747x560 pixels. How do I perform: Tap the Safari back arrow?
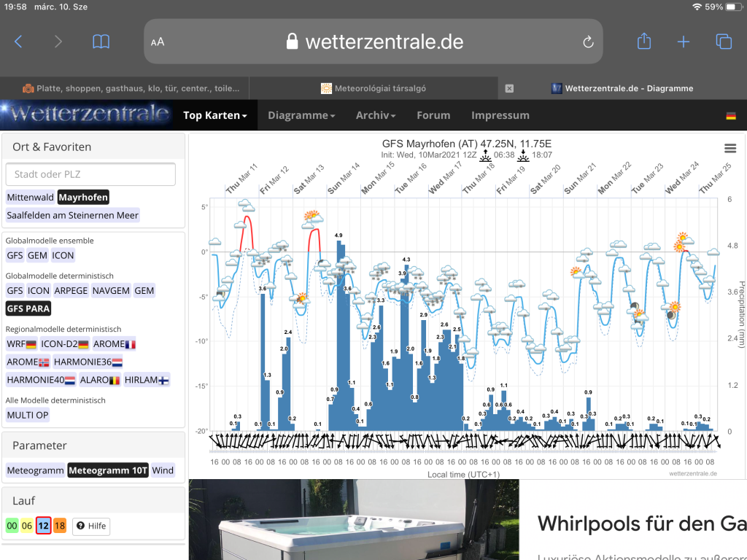(19, 42)
